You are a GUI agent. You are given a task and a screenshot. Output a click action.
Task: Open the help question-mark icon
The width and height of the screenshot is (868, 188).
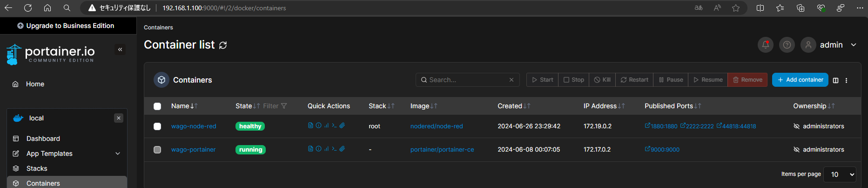click(787, 45)
